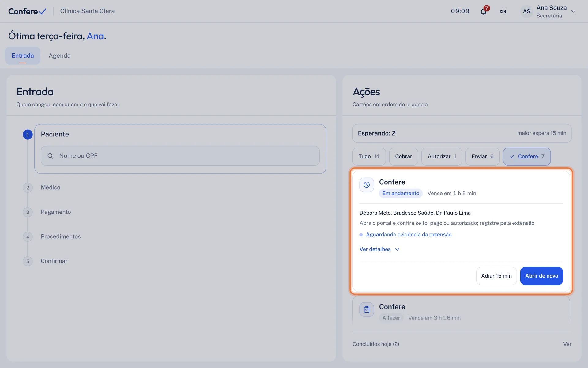Click Aguardando evidência da extensão status
The image size is (588, 368).
[x=409, y=235]
